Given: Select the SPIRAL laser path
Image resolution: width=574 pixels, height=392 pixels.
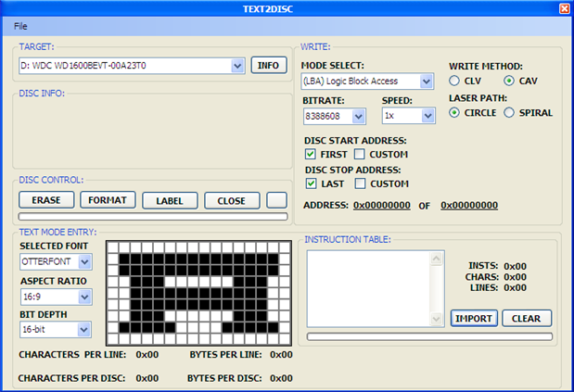Looking at the screenshot, I should pyautogui.click(x=509, y=113).
